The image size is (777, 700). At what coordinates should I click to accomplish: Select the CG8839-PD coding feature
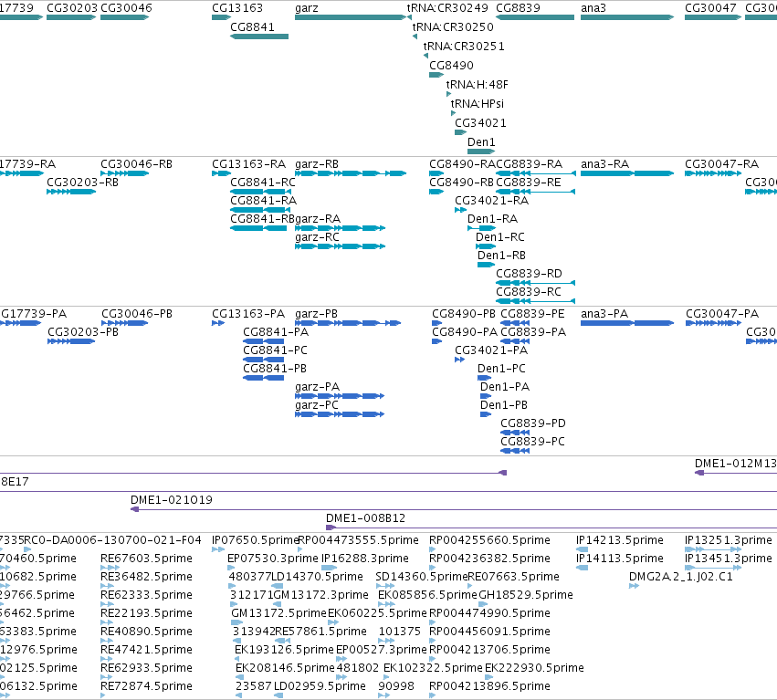coord(515,433)
